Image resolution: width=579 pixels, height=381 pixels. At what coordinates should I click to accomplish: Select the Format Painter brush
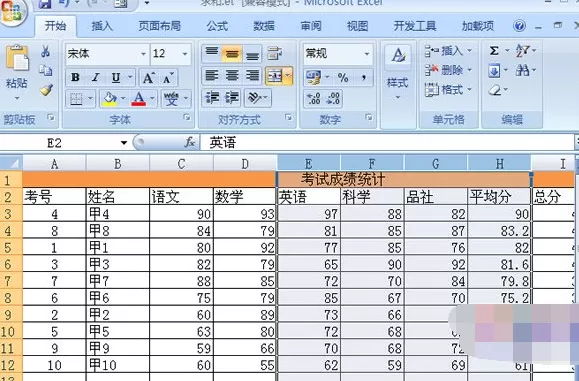click(x=46, y=89)
